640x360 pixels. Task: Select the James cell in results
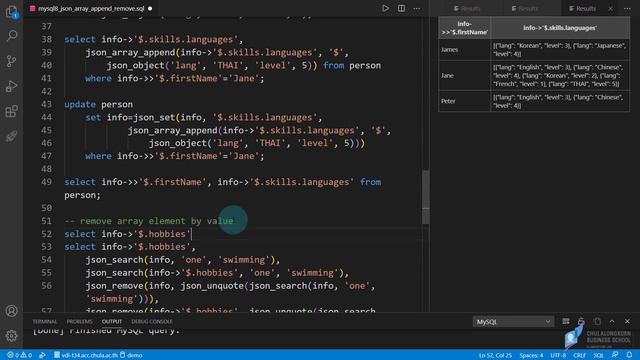[x=464, y=49]
